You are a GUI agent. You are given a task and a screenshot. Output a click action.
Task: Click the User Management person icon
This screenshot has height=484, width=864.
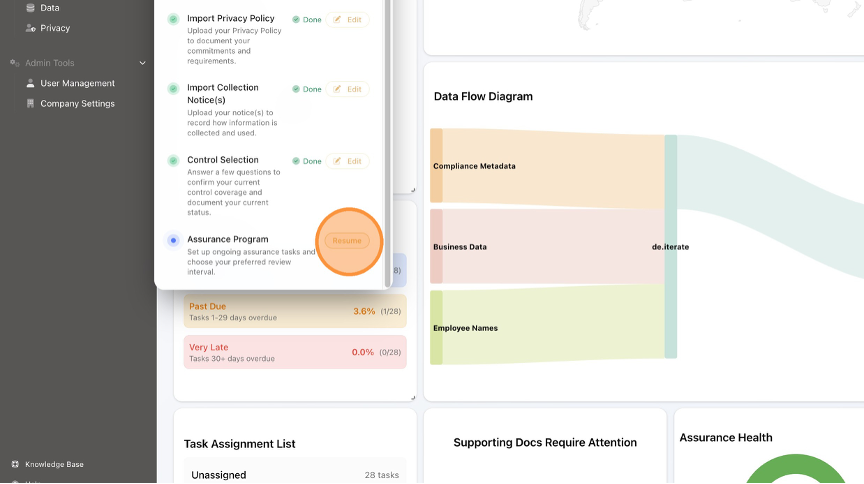coord(30,83)
